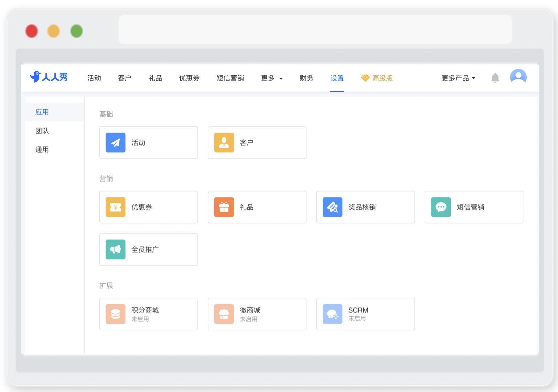Select 通用 in the left sidebar
558x392 pixels.
tap(55, 150)
